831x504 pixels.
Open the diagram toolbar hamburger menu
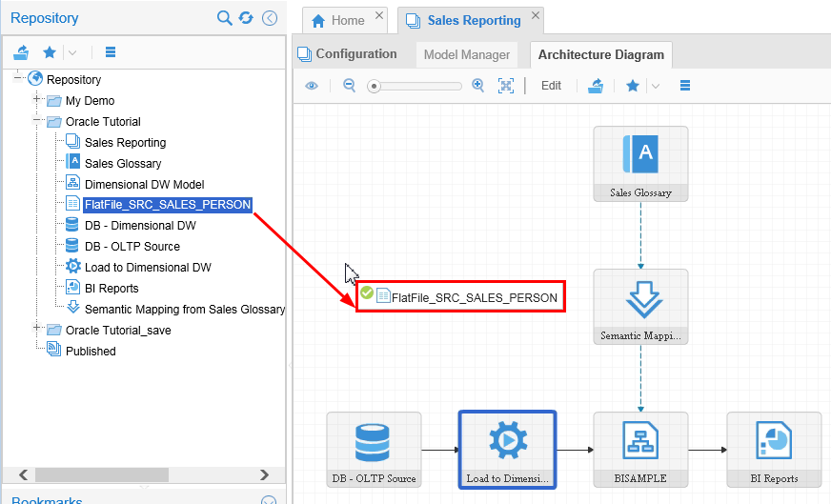click(685, 86)
